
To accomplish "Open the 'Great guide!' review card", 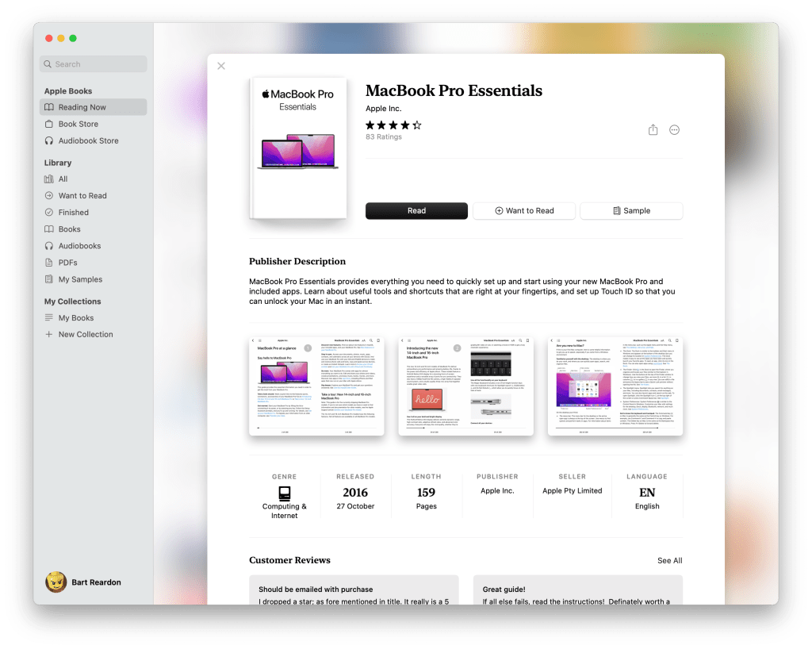I will pos(578,590).
